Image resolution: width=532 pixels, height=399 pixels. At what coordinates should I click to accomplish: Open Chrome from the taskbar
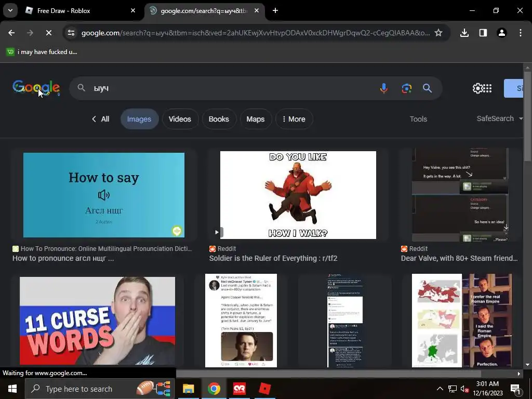(214, 389)
